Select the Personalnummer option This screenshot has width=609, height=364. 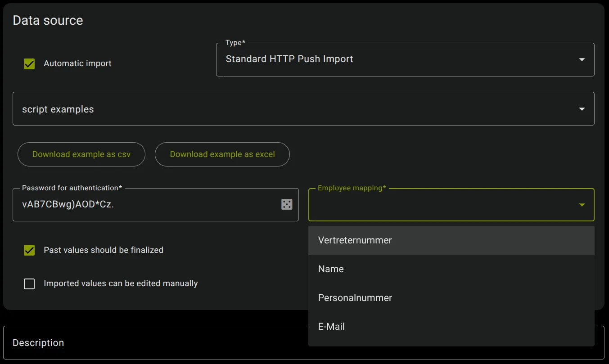(x=355, y=297)
